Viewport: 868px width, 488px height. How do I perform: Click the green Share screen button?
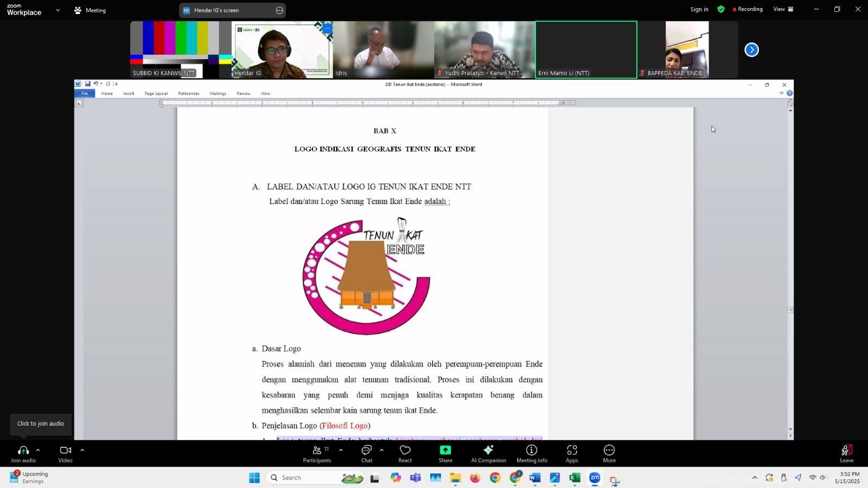pos(445,454)
